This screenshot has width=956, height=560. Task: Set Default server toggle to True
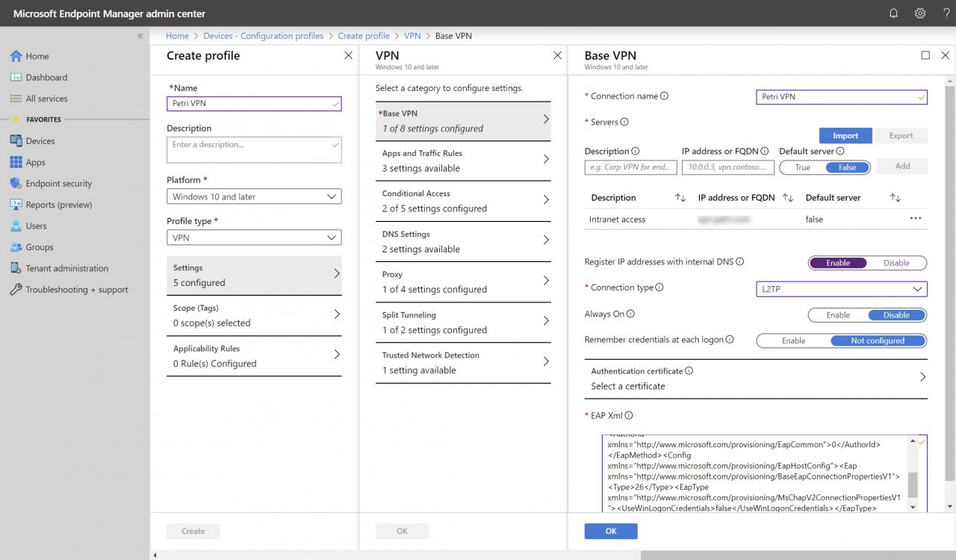[x=803, y=167]
